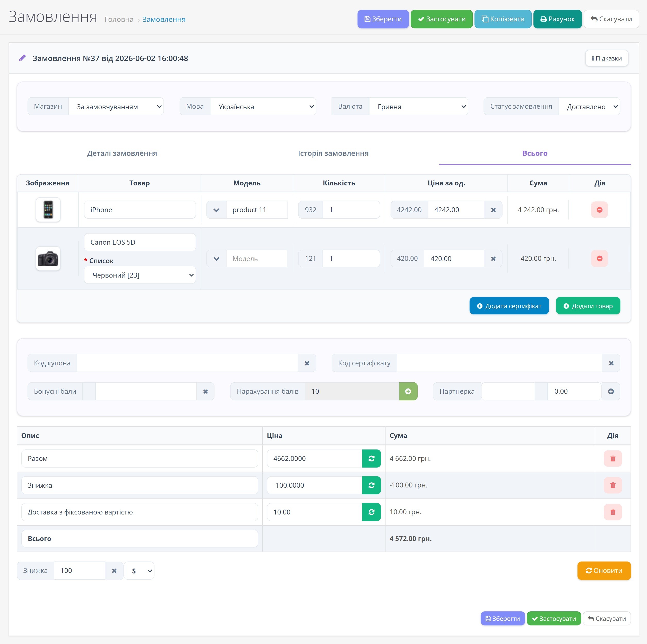The height and width of the screenshot is (644, 647).
Task: Click the Canon camera thumbnail
Action: [x=48, y=259]
